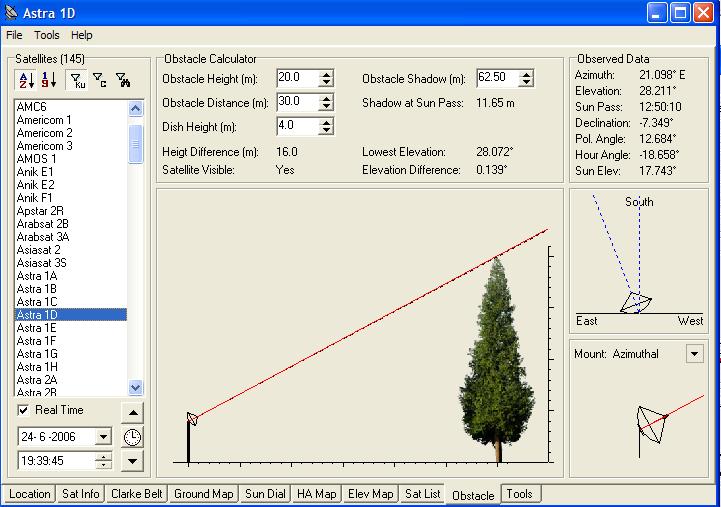Click the Obstacle Height input field
This screenshot has width=721, height=507.
tap(298, 78)
